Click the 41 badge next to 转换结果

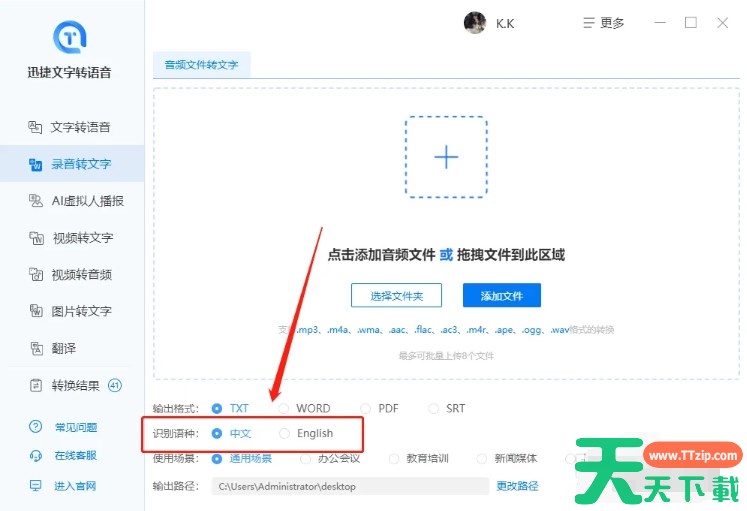[x=115, y=385]
